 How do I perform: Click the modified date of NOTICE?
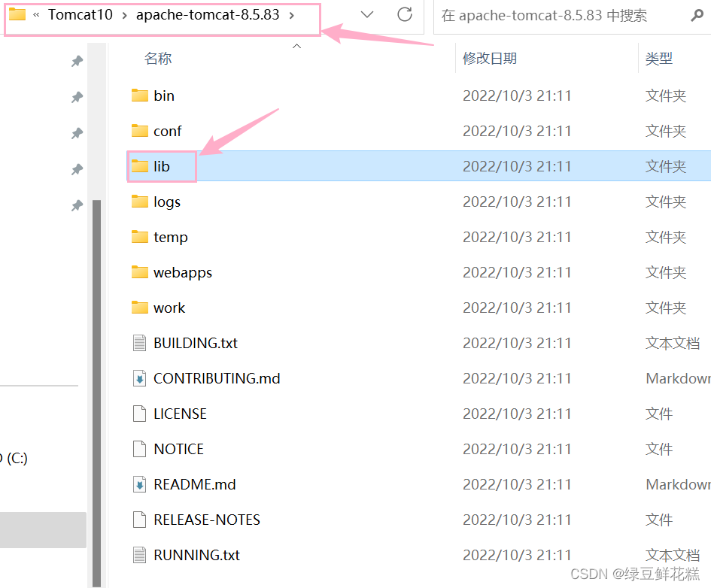click(x=516, y=449)
